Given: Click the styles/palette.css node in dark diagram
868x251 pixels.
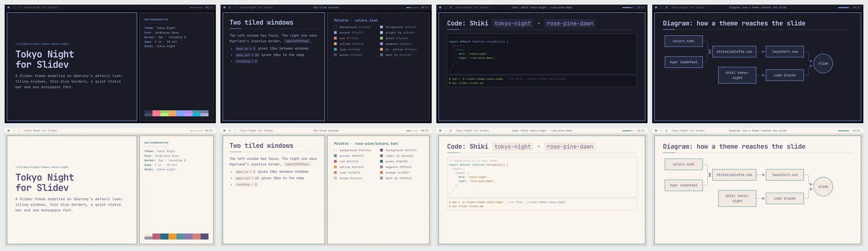Looking at the screenshot, I should pyautogui.click(x=734, y=52).
